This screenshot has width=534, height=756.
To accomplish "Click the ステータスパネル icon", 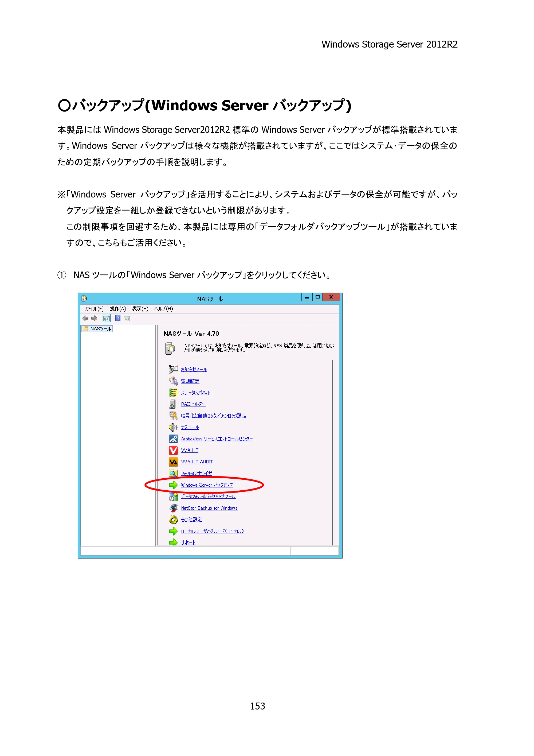I will click(173, 393).
